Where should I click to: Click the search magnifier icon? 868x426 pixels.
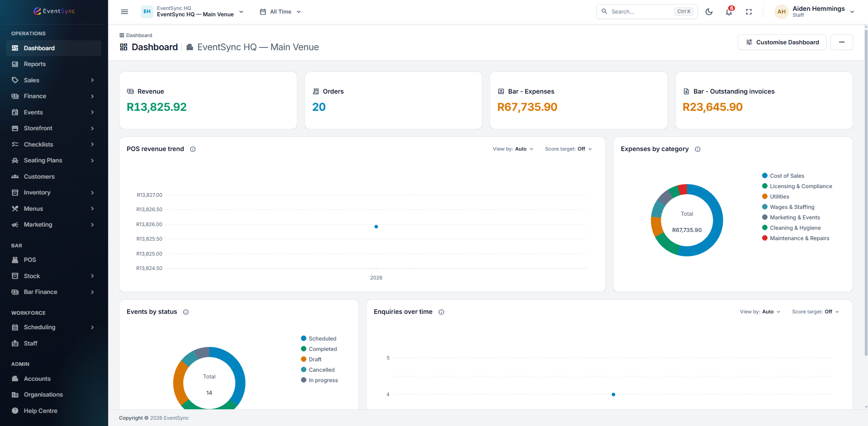[x=604, y=11]
